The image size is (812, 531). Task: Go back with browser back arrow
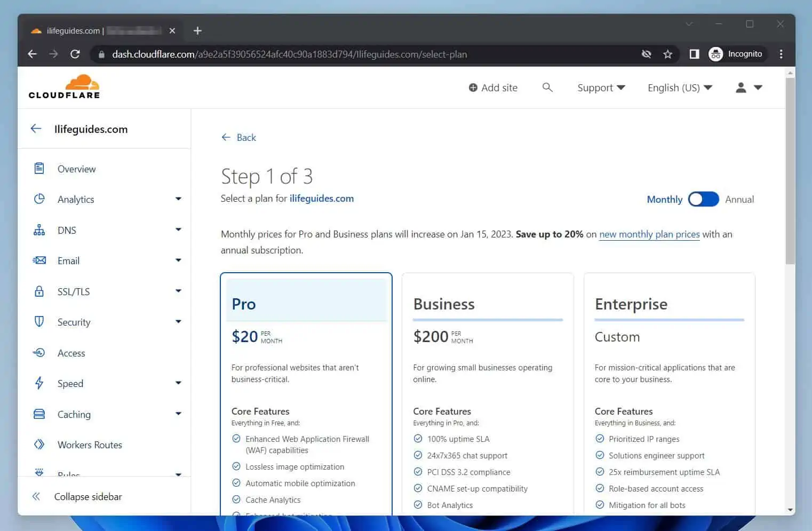pos(33,54)
